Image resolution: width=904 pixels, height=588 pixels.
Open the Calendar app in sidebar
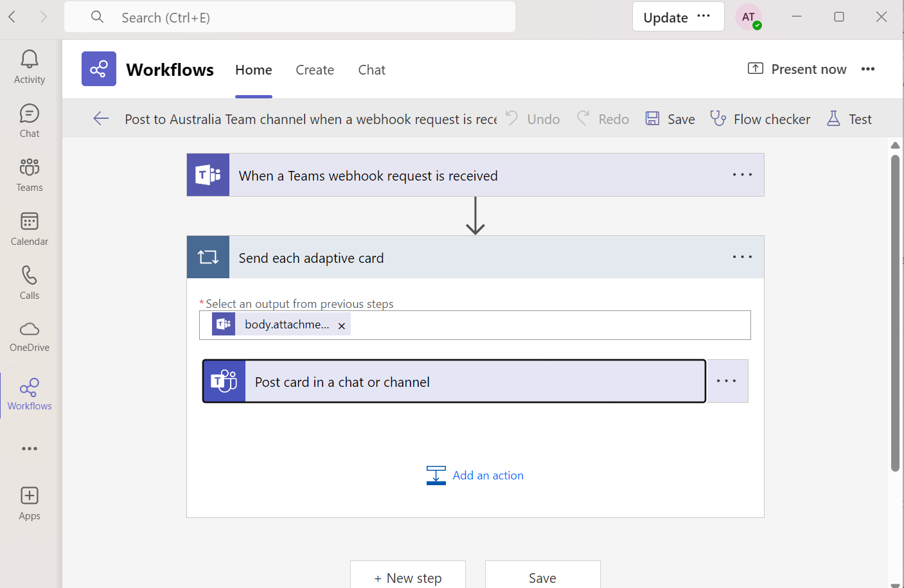(x=30, y=229)
